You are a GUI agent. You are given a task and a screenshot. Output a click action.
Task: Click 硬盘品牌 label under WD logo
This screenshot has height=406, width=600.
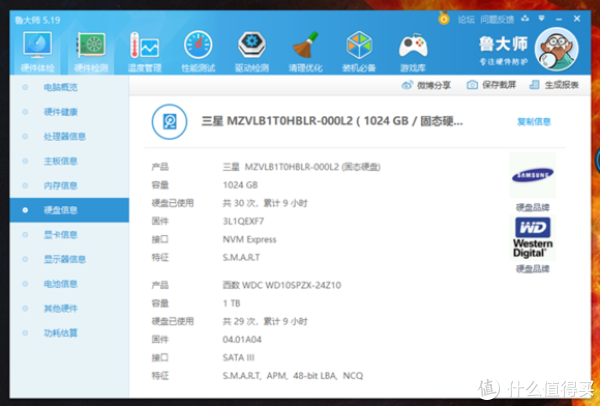click(x=533, y=269)
